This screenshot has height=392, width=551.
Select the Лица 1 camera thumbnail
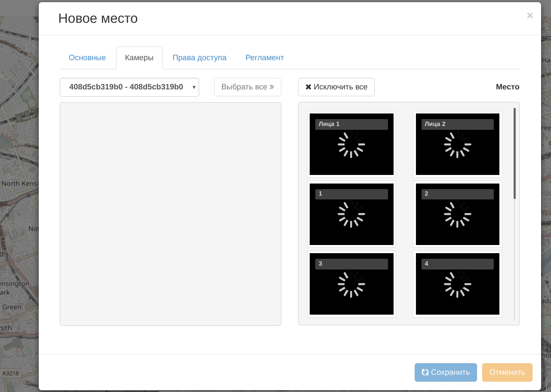pos(351,144)
